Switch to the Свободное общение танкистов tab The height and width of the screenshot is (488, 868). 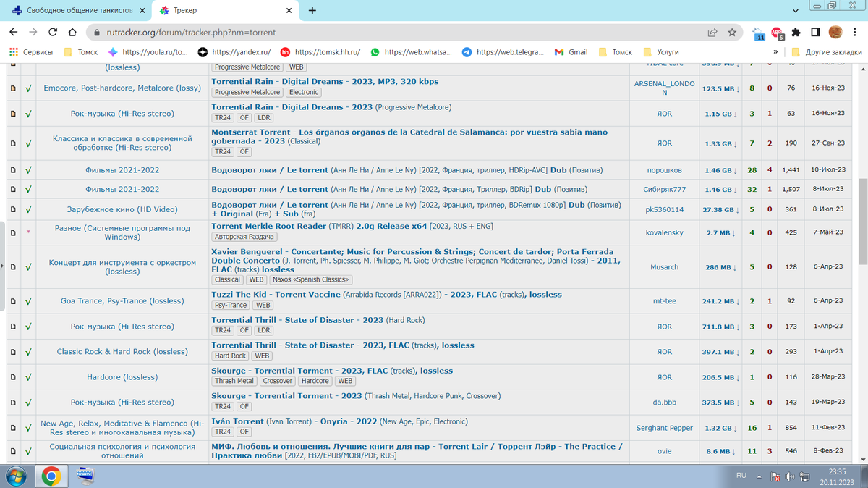click(78, 11)
